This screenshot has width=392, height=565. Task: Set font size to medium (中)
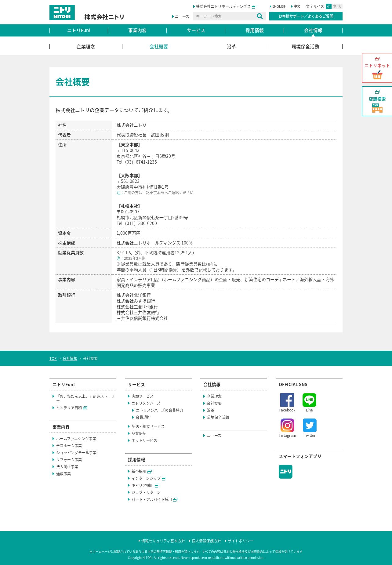(x=334, y=6)
